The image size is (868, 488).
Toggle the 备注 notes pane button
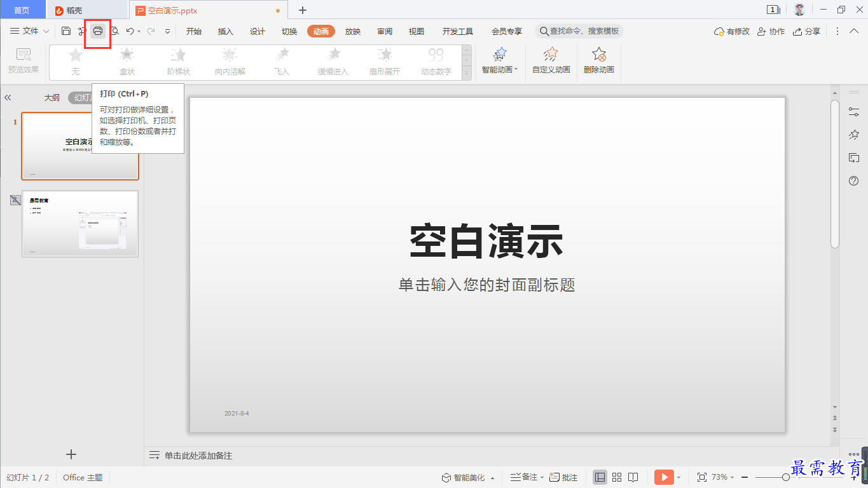click(x=524, y=477)
